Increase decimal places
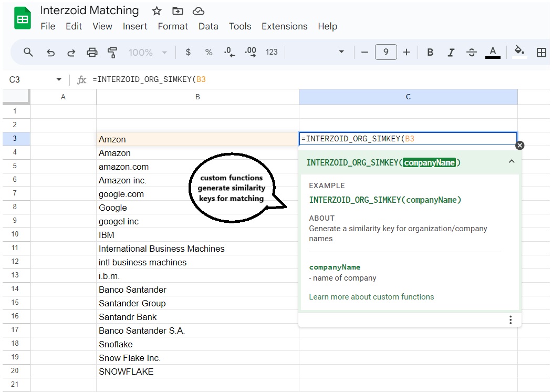Screen dimensions: 552x392 (251, 53)
